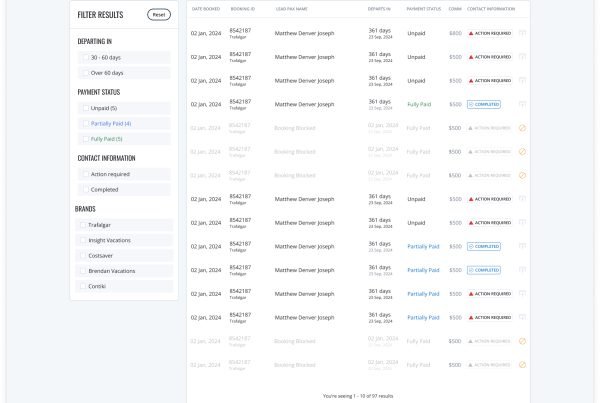Click the checkmark icon in the green Fully Paid row

tap(471, 104)
